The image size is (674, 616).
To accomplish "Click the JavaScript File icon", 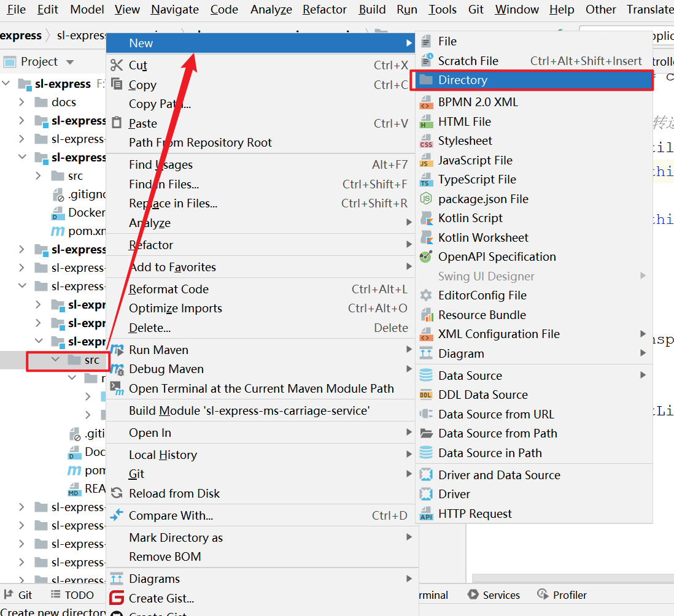I will coord(426,160).
